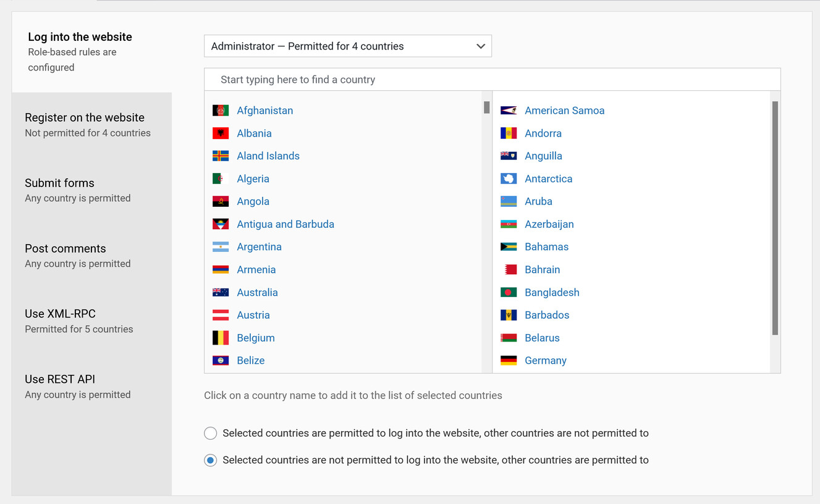820x504 pixels.
Task: Select 'Selected countries are not permitted' radio option
Action: (x=211, y=460)
